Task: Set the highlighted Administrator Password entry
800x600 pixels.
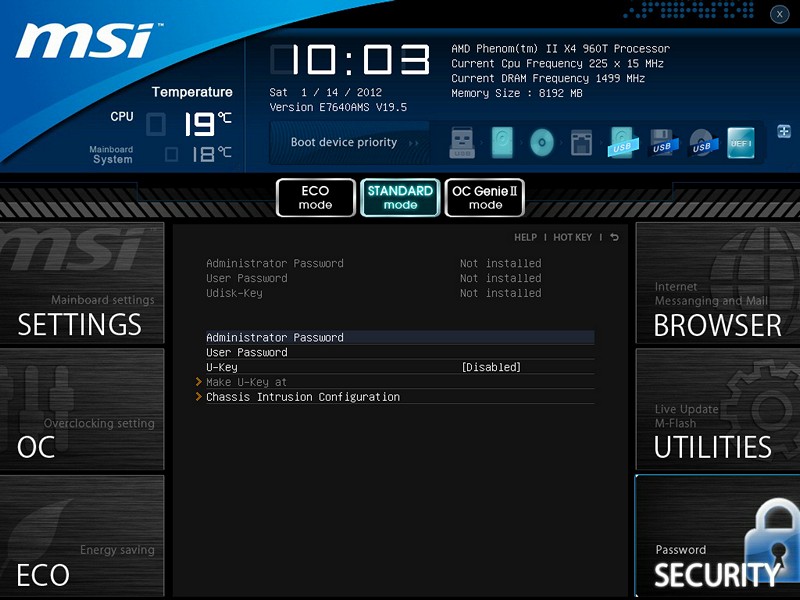Action: coord(400,337)
